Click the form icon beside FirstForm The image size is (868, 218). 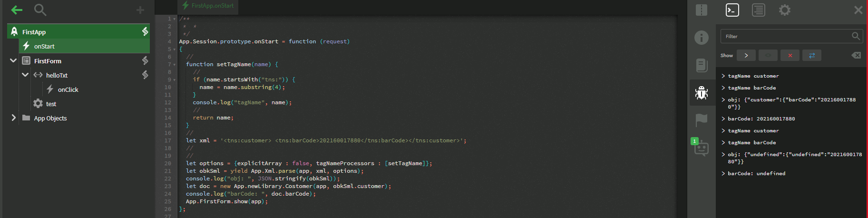coord(26,60)
